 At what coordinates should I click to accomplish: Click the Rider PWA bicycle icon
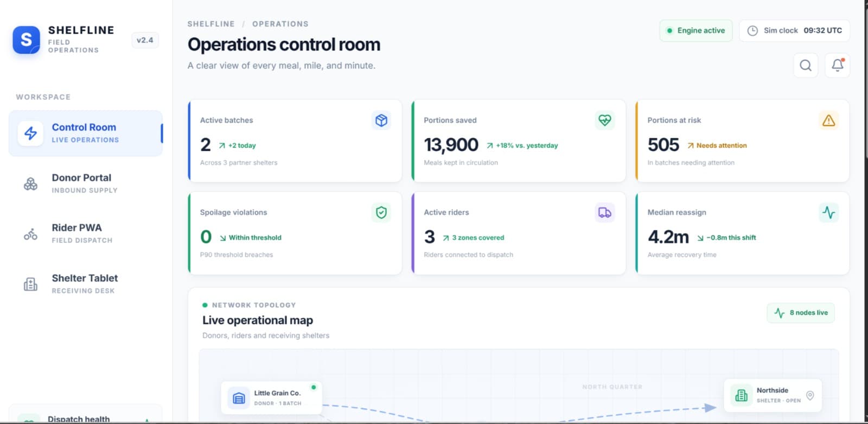coord(30,234)
